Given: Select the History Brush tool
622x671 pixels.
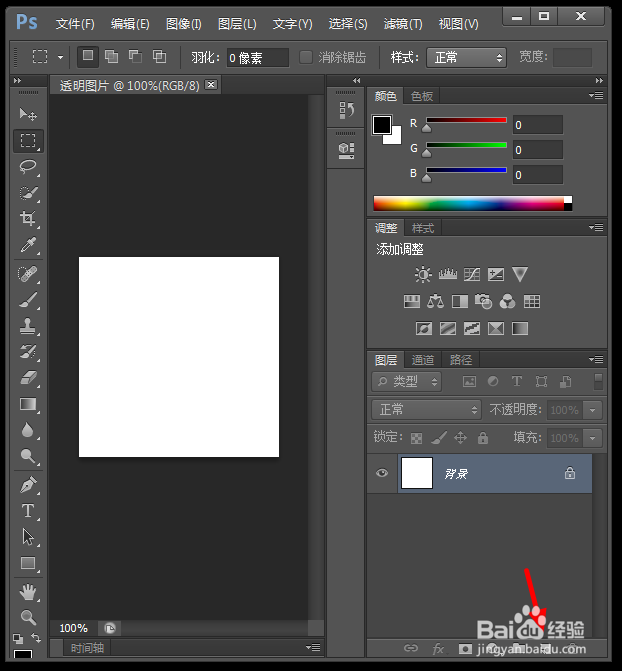Looking at the screenshot, I should (28, 352).
